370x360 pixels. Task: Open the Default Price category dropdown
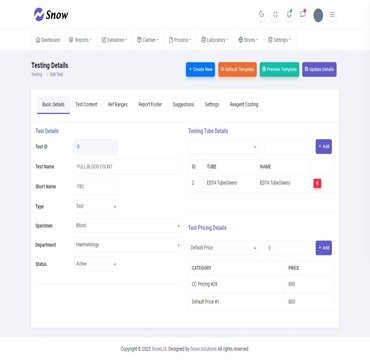[223, 248]
